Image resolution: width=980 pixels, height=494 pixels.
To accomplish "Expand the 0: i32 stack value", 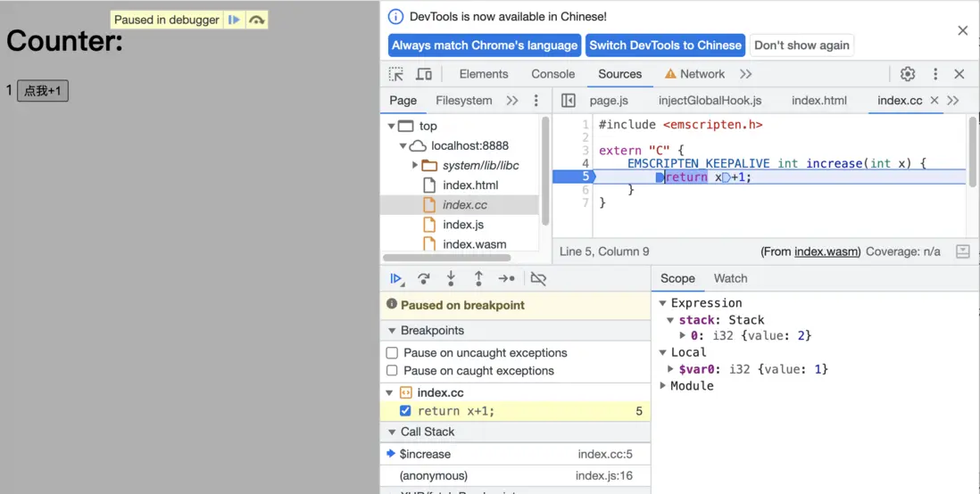I will pos(683,335).
